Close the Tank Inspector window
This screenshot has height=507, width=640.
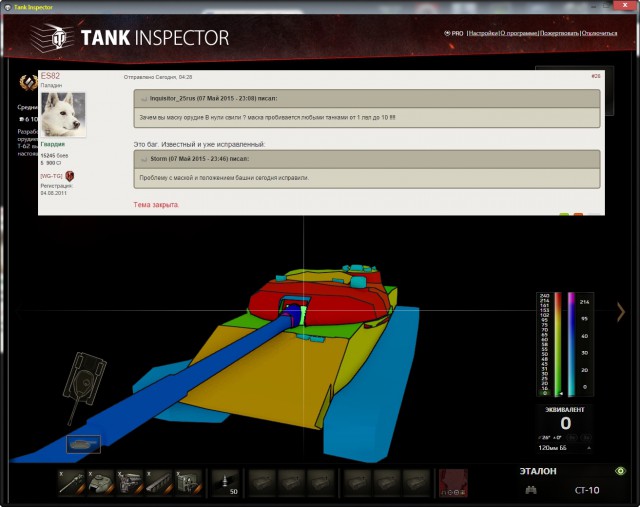click(624, 5)
